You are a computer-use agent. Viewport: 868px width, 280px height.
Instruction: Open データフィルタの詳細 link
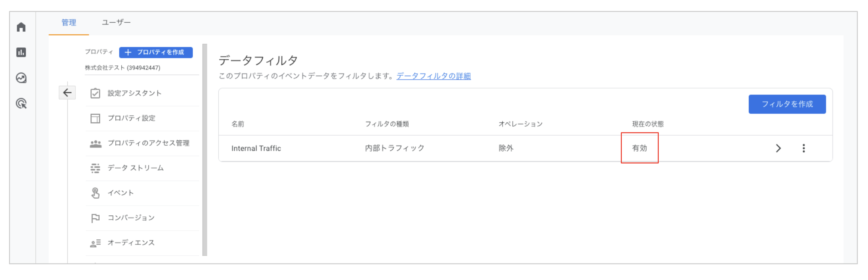(x=433, y=76)
